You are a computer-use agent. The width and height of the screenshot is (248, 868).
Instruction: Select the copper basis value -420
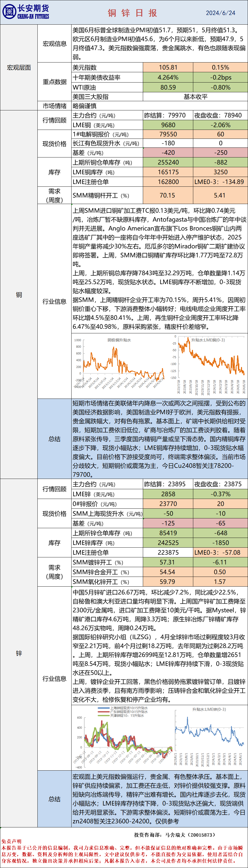[168, 153]
